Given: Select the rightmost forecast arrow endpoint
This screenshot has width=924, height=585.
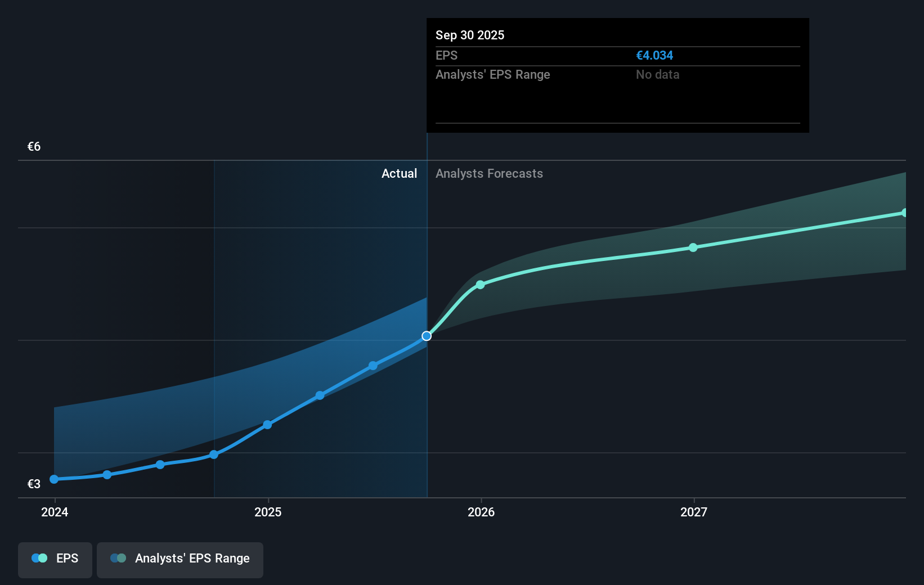Looking at the screenshot, I should coord(904,213).
